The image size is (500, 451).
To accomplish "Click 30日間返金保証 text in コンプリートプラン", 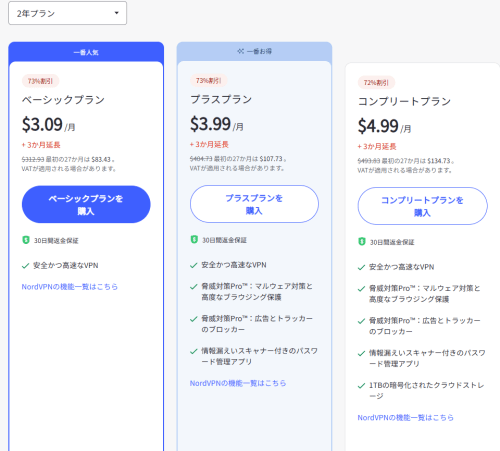I will (392, 242).
